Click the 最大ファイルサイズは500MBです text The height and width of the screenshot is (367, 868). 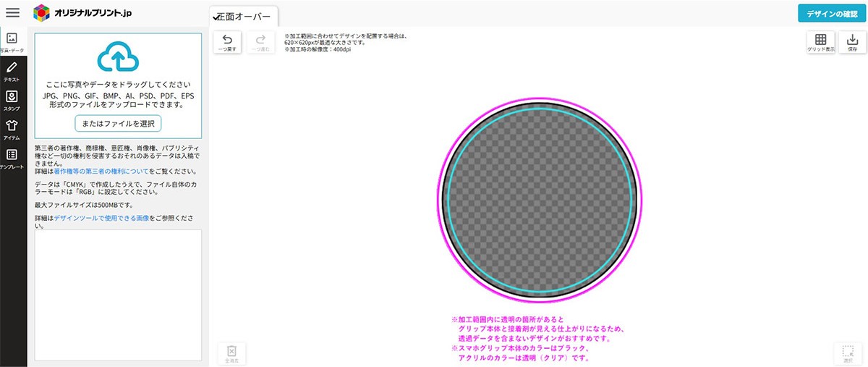pyautogui.click(x=84, y=205)
